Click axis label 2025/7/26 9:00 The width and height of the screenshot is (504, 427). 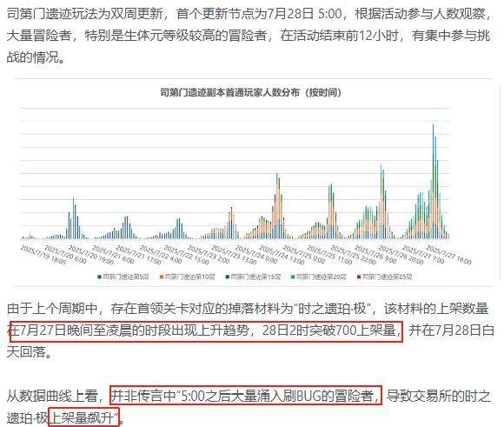375,254
